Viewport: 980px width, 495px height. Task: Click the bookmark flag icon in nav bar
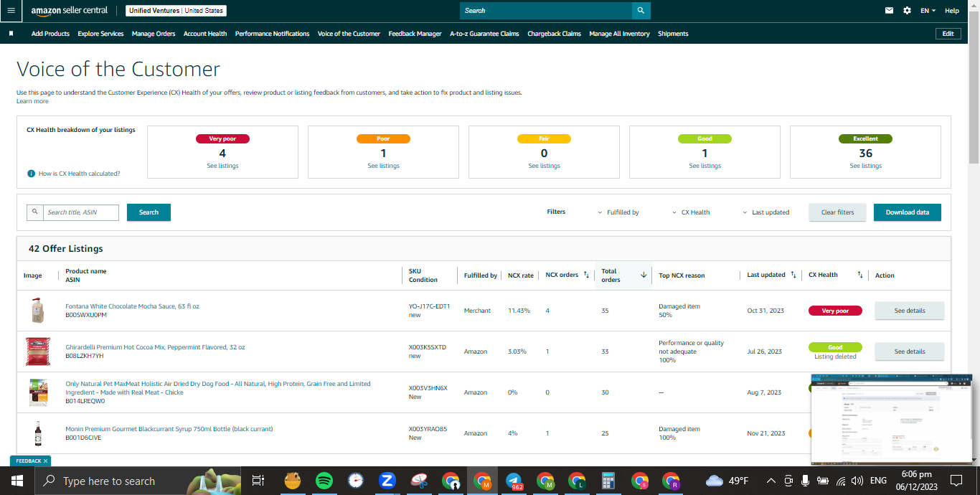[x=11, y=34]
